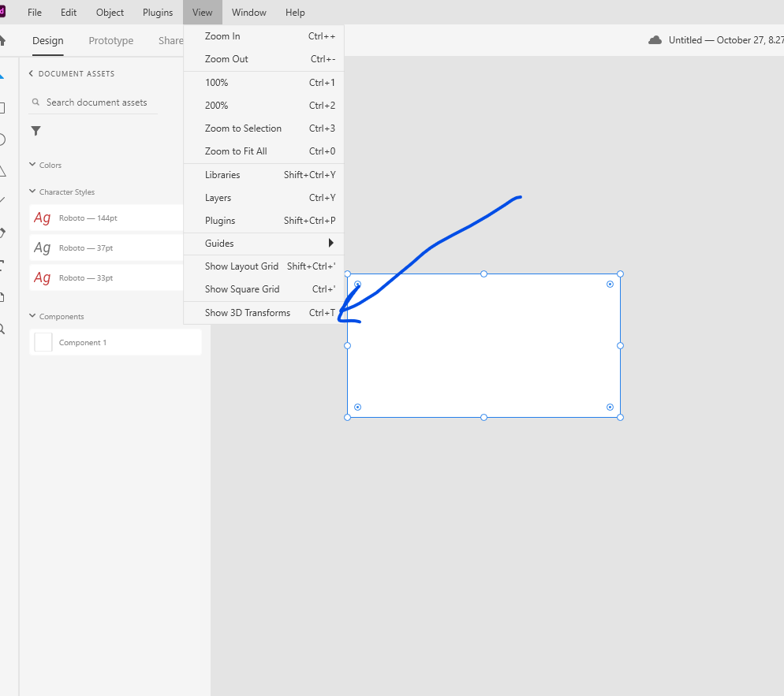Close the open View menu
Viewport: 784px width, 696px height.
pyautogui.click(x=203, y=13)
